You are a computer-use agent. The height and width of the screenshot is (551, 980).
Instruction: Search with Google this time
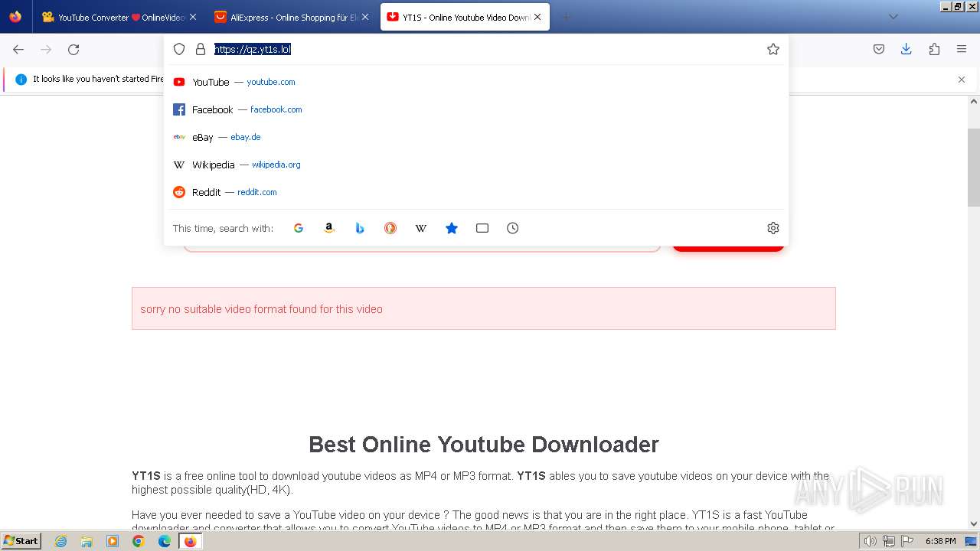pyautogui.click(x=299, y=228)
